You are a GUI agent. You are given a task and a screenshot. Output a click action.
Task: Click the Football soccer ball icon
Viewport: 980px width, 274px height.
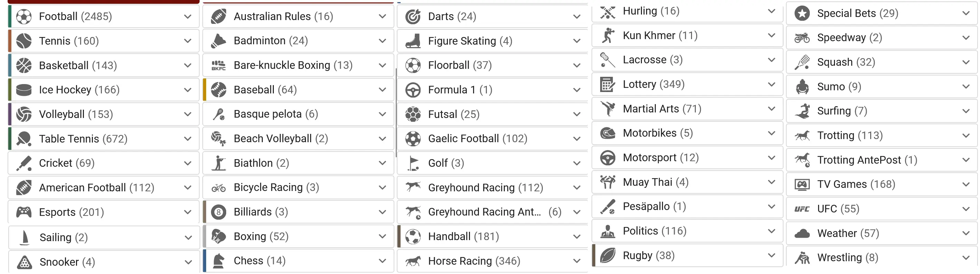pos(24,16)
